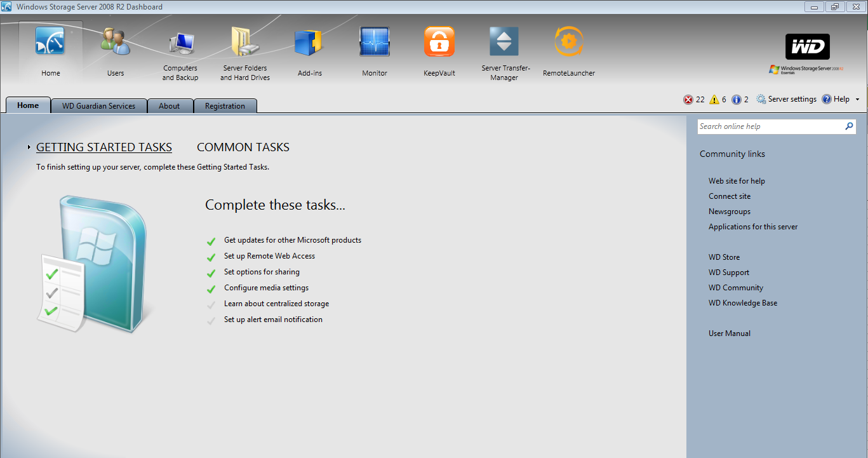Select COMMON TASKS heading
868x458 pixels.
(243, 147)
